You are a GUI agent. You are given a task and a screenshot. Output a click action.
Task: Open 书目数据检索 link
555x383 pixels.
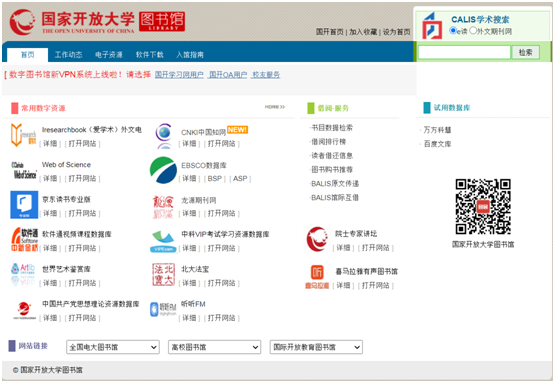(332, 128)
